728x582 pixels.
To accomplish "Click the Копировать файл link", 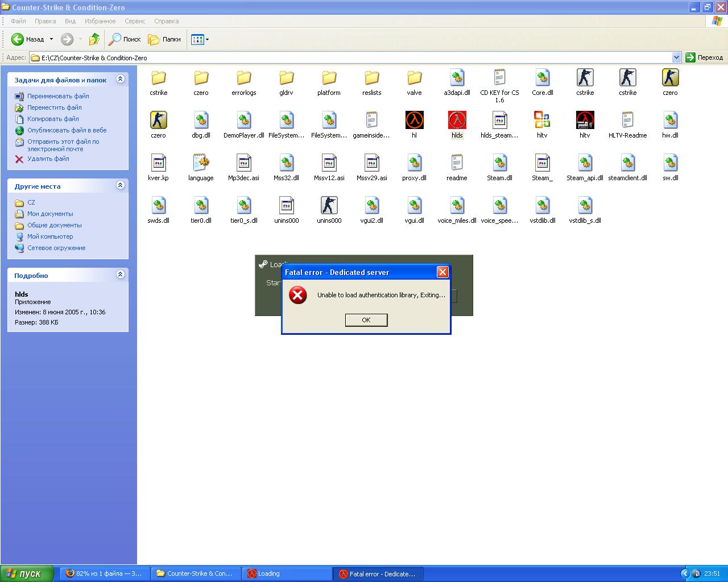I will tap(53, 119).
